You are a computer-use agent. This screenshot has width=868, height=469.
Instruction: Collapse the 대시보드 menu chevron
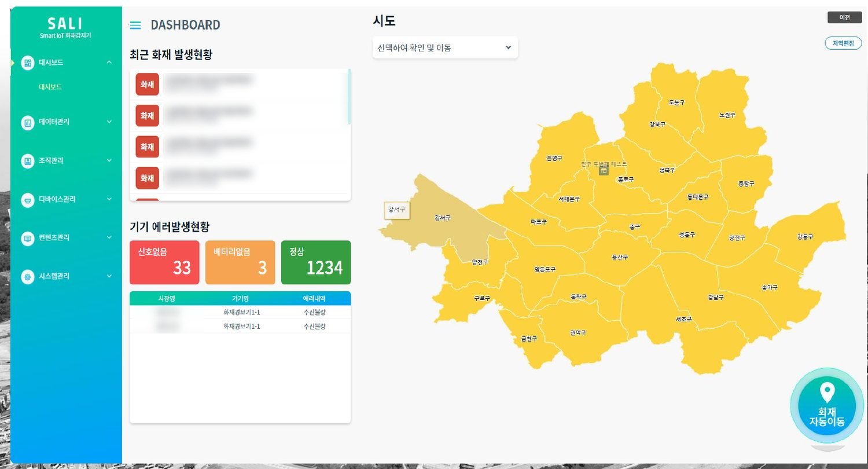click(109, 62)
